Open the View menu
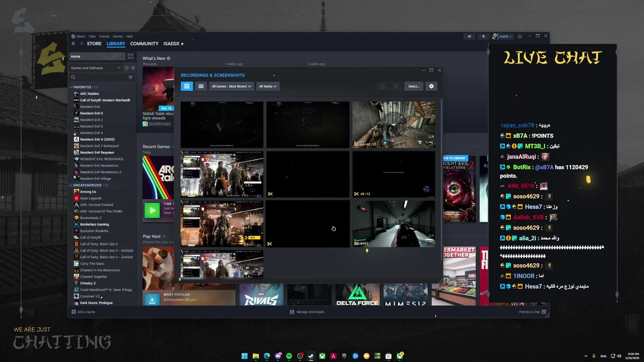The image size is (644, 362). [92, 36]
